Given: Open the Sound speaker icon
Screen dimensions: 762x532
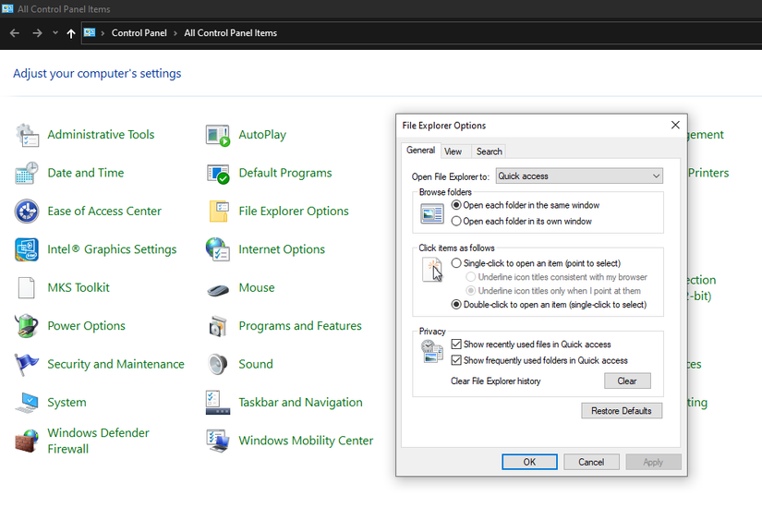Looking at the screenshot, I should click(218, 365).
